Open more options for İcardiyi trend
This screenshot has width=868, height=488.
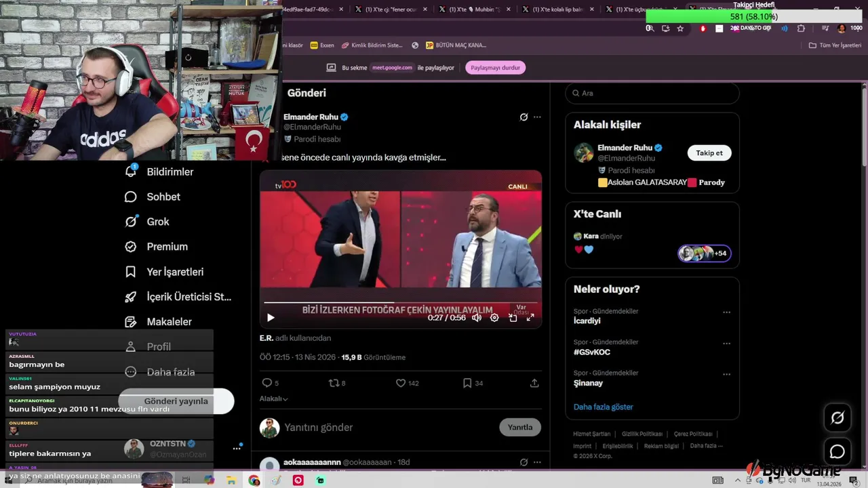726,312
